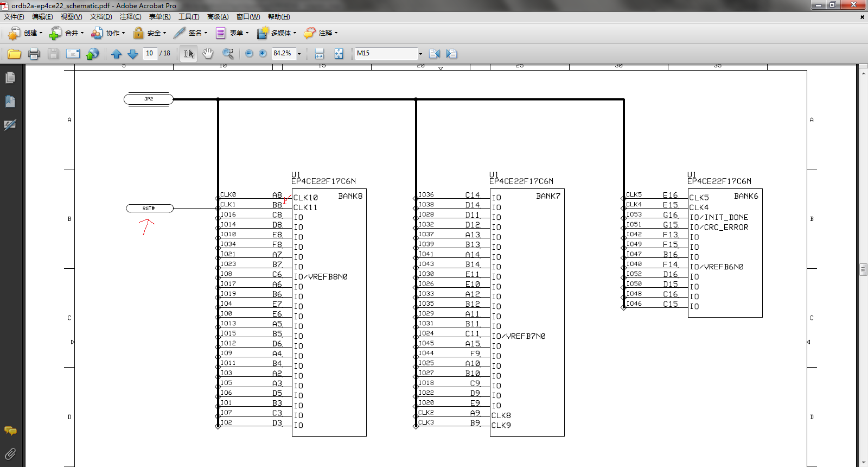Click the find text box containing M15
The image size is (868, 467).
coord(386,53)
